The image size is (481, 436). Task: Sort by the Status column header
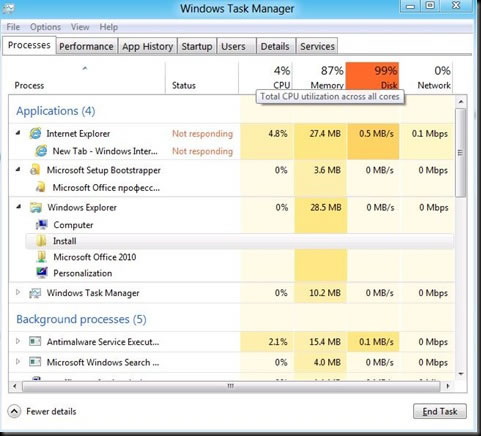coord(202,77)
